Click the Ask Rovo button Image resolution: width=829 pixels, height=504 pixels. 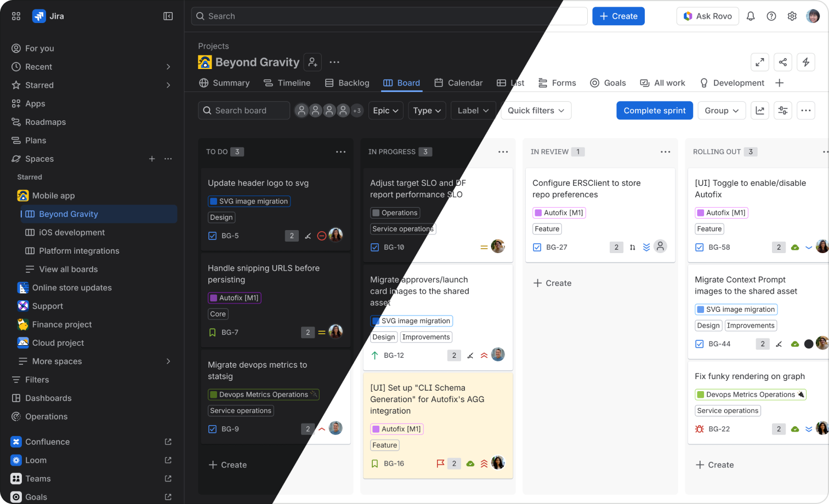(708, 16)
